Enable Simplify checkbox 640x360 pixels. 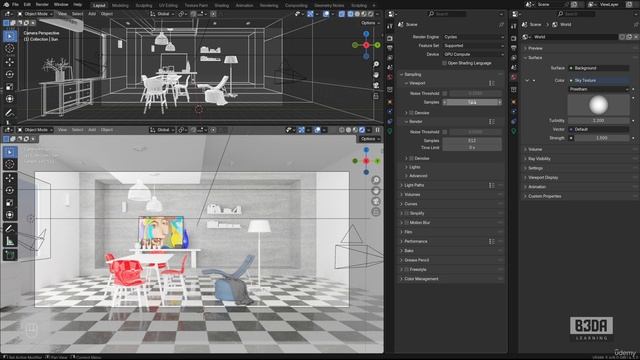[407, 213]
